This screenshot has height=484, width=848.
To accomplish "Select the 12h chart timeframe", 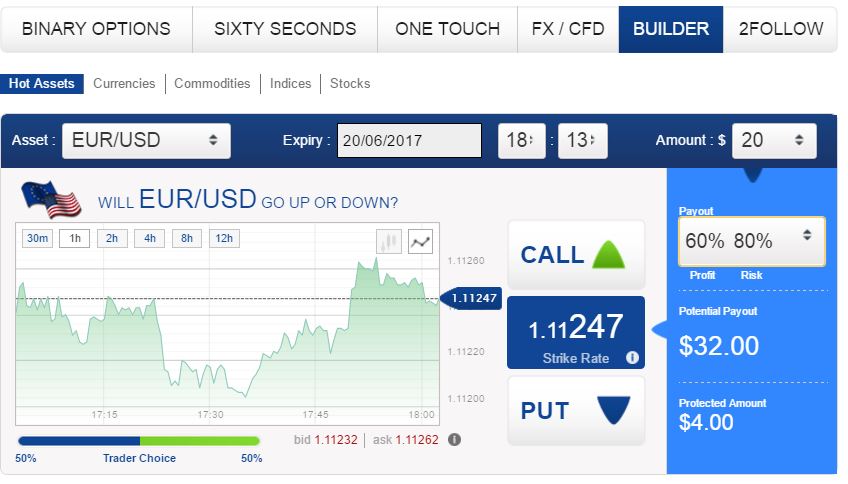I will click(x=224, y=238).
